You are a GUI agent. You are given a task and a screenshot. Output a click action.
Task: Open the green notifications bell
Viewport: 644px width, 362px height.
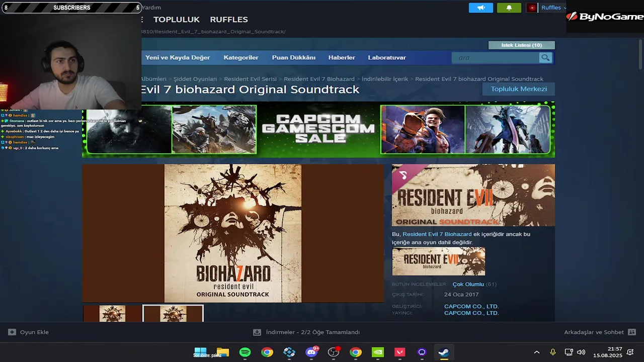pos(509,8)
